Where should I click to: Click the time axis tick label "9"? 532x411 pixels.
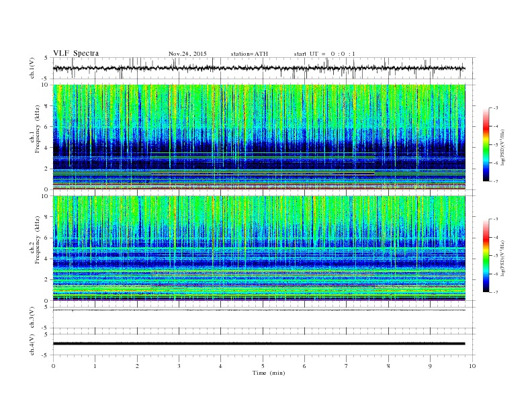430,366
